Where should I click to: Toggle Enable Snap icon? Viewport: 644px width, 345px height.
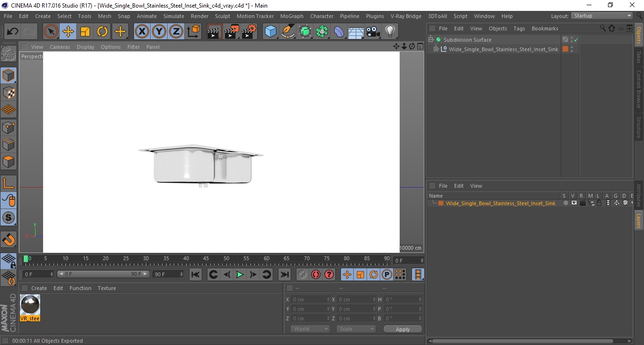pos(9,218)
